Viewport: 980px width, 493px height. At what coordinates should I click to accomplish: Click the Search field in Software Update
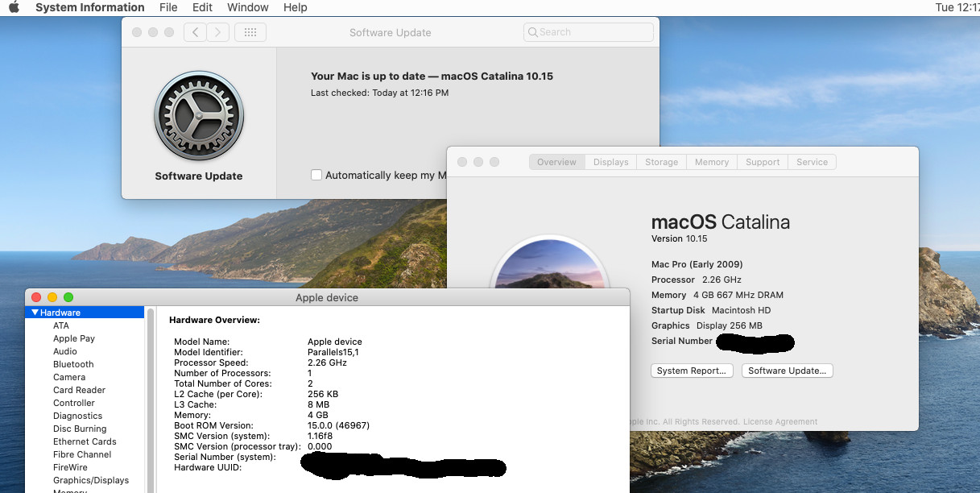click(588, 32)
